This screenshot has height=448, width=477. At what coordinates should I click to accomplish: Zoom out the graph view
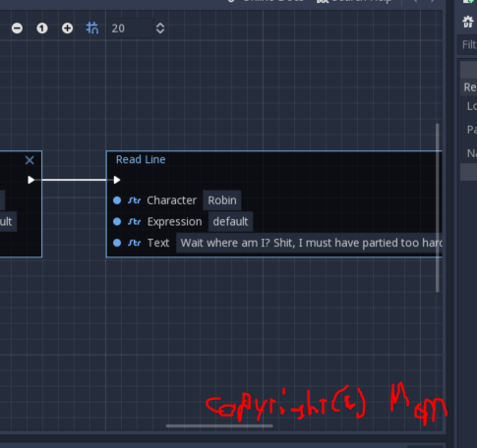[17, 28]
